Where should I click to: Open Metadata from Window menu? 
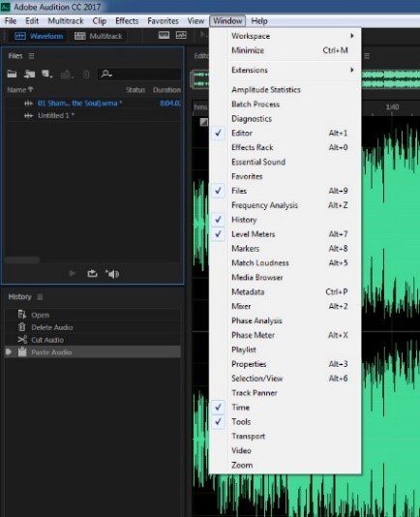tap(285, 291)
